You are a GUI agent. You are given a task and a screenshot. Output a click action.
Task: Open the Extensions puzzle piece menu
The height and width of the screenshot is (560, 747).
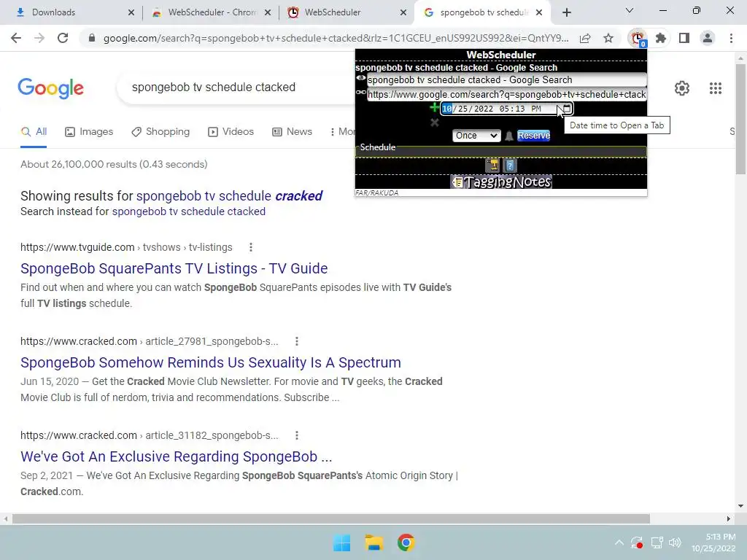pyautogui.click(x=661, y=38)
